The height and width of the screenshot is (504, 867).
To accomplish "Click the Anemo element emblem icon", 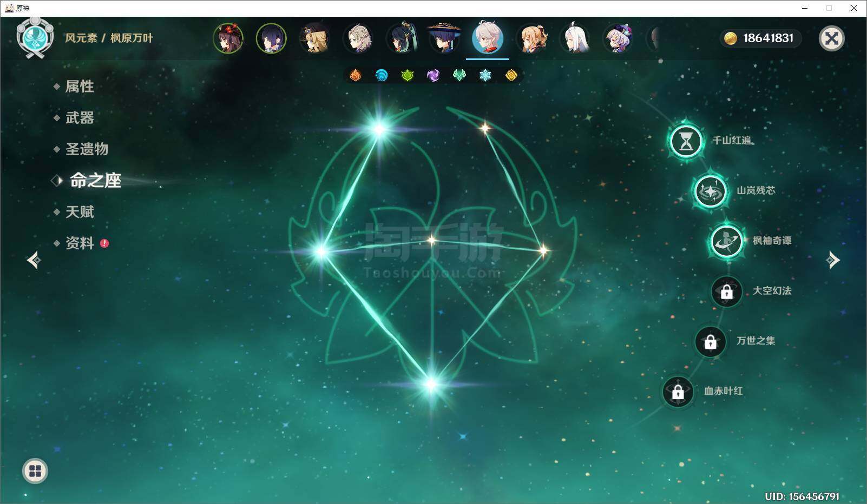I will pos(35,38).
